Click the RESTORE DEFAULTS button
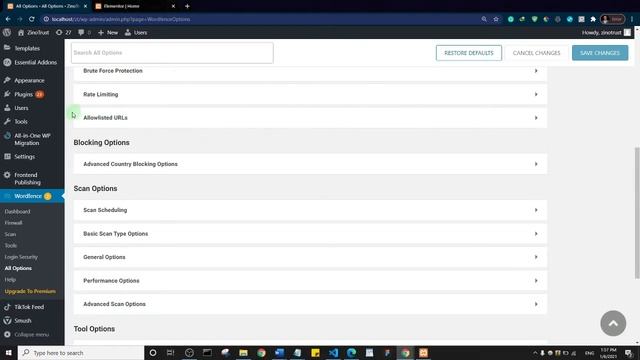The width and height of the screenshot is (640, 360). (469, 53)
